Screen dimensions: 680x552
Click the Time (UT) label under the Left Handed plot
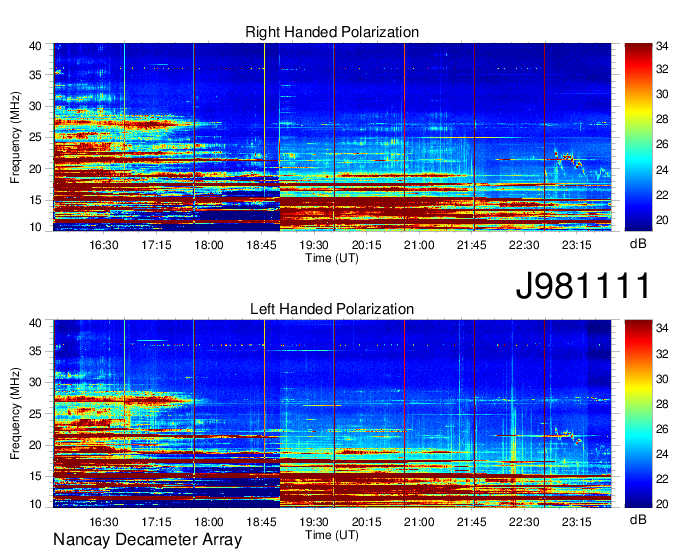tap(332, 536)
